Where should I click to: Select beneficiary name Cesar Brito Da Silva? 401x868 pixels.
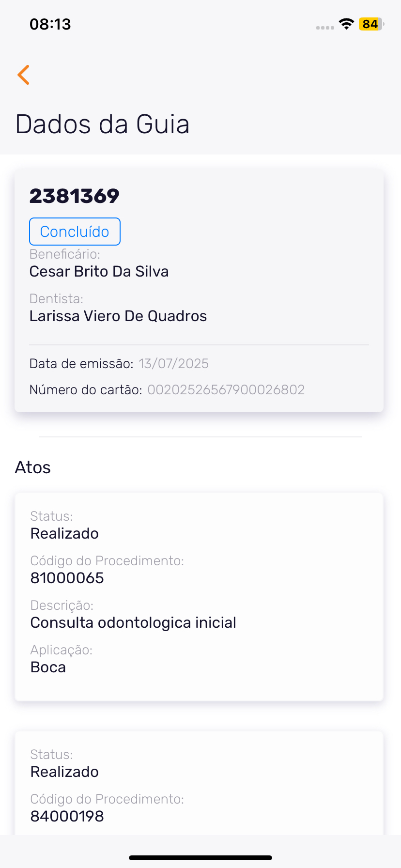click(99, 272)
